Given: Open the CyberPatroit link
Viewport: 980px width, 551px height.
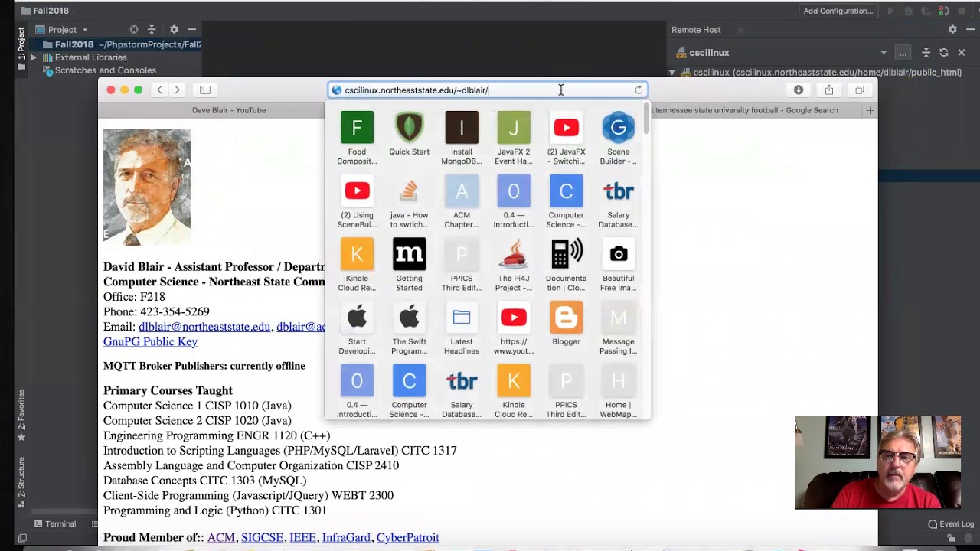Looking at the screenshot, I should 408,537.
